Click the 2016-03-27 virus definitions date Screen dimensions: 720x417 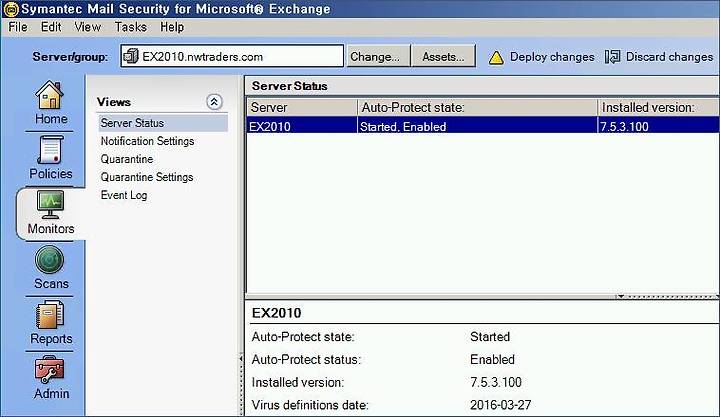pos(501,405)
